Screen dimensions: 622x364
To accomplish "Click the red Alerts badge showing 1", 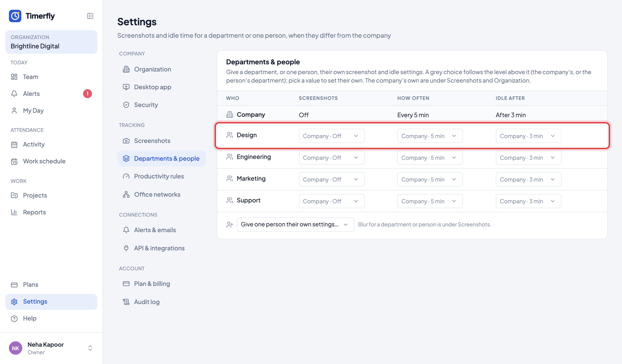I will pos(87,94).
